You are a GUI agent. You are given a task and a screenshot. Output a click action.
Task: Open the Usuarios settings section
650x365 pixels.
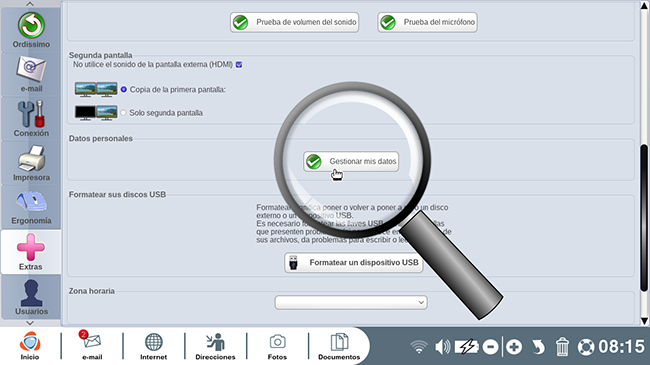coord(31,297)
